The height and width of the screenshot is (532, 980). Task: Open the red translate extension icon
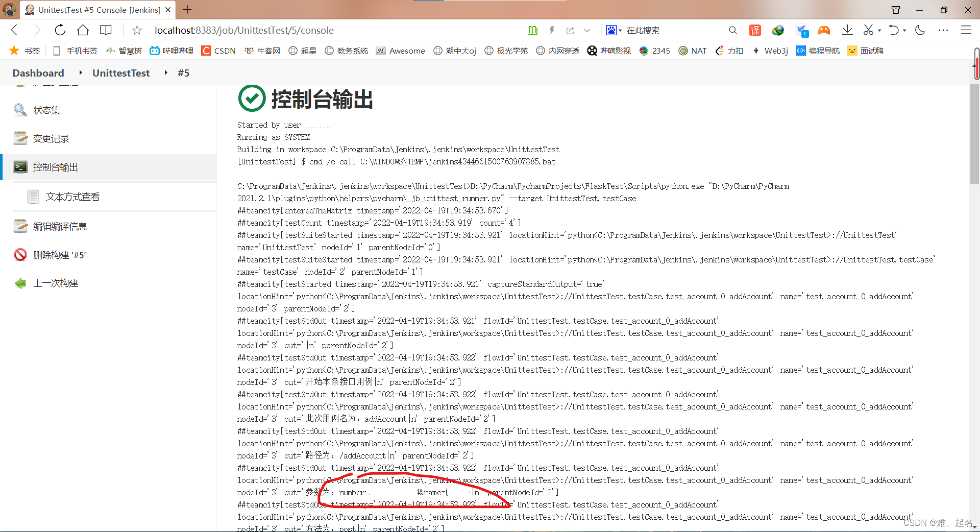coord(755,31)
